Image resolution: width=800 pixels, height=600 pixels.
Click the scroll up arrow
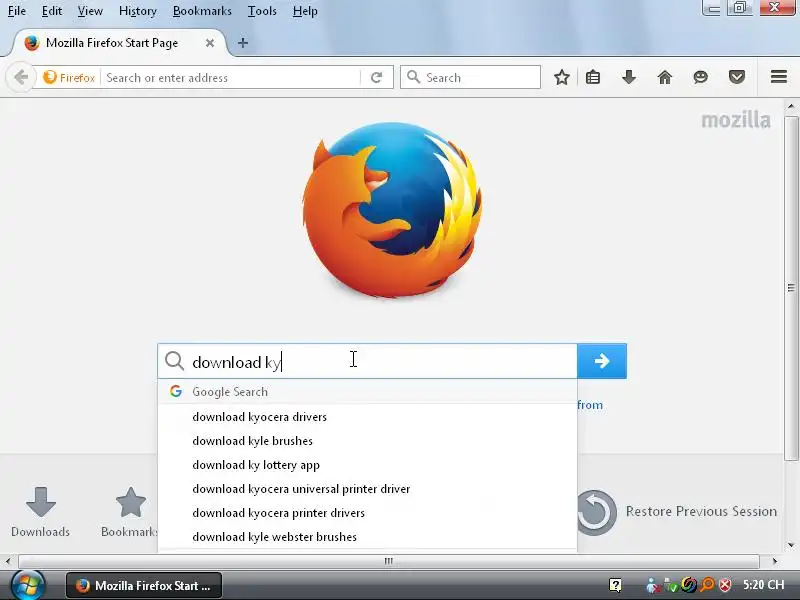[791, 107]
